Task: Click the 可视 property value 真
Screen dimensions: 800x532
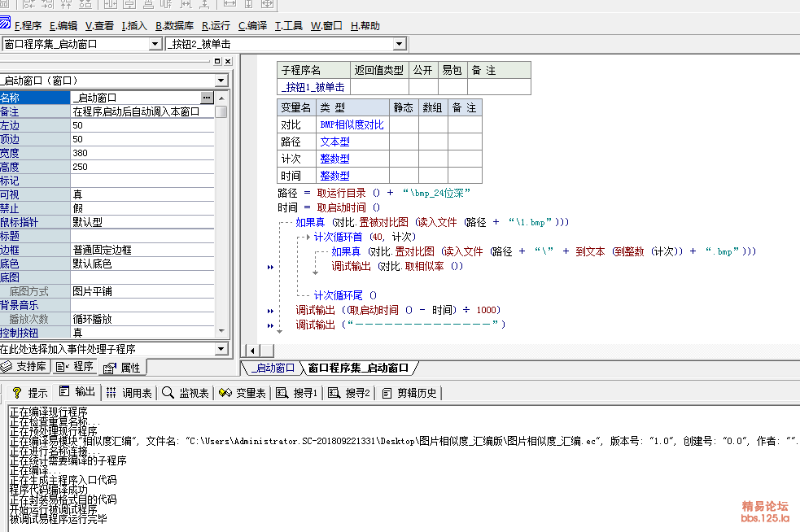Action: click(142, 194)
